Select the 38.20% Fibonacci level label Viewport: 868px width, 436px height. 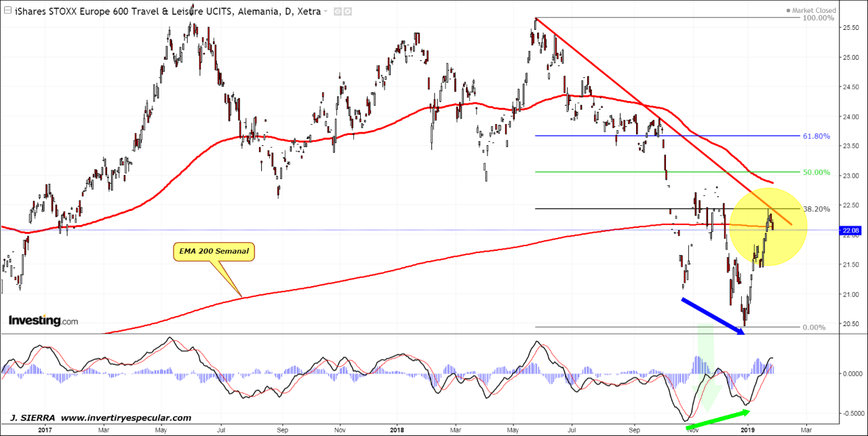tap(816, 210)
